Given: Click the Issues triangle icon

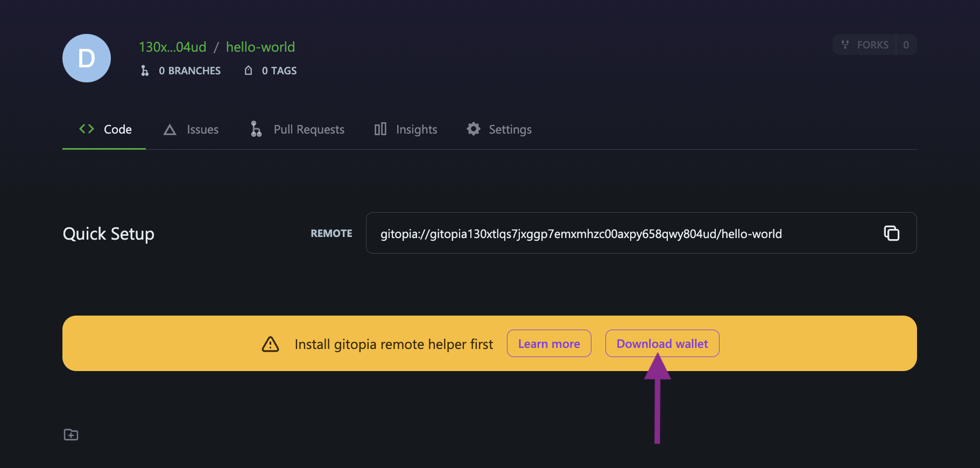Looking at the screenshot, I should pos(170,130).
